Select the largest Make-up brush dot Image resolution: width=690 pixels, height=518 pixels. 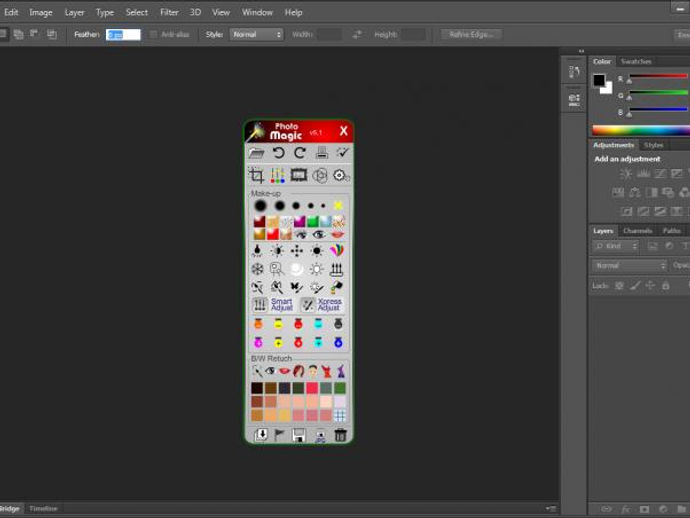[260, 205]
